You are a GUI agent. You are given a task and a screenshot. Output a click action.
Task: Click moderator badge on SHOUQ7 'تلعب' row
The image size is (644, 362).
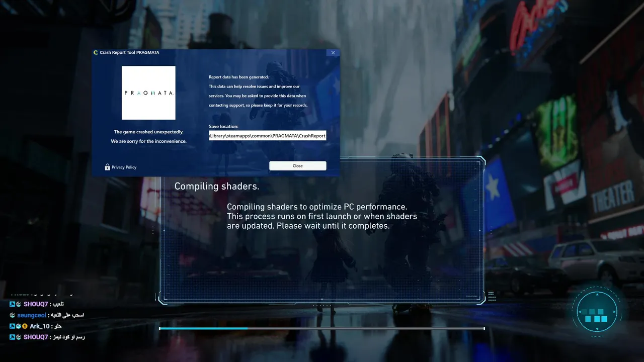coord(13,304)
